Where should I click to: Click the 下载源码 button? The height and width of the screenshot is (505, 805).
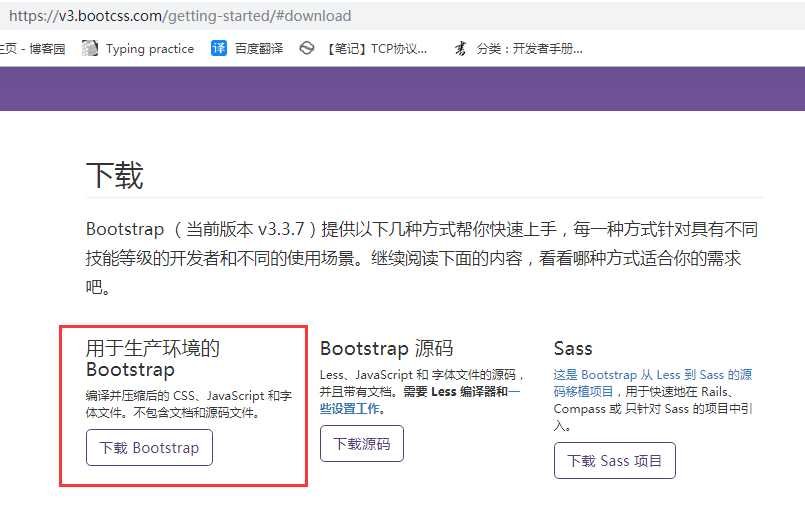tap(362, 443)
